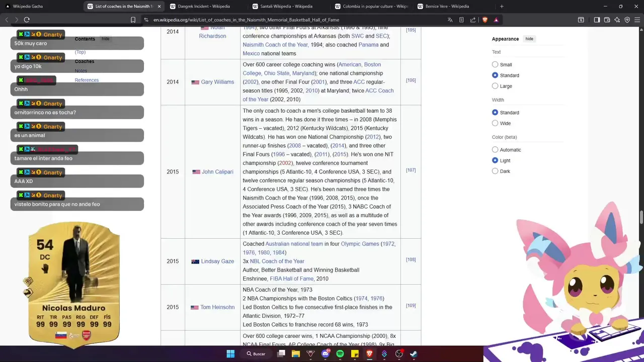Click the share icon in address bar

472,20
